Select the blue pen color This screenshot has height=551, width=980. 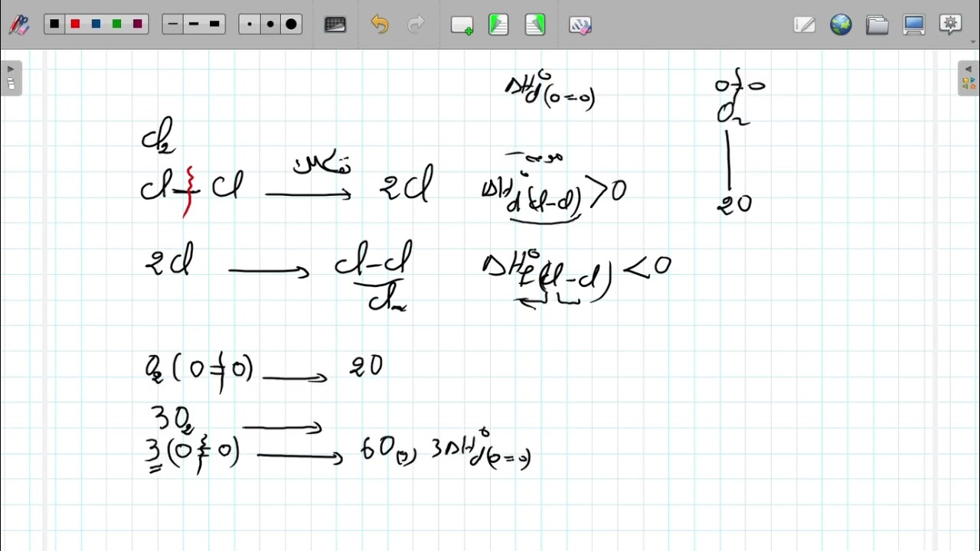[x=96, y=24]
